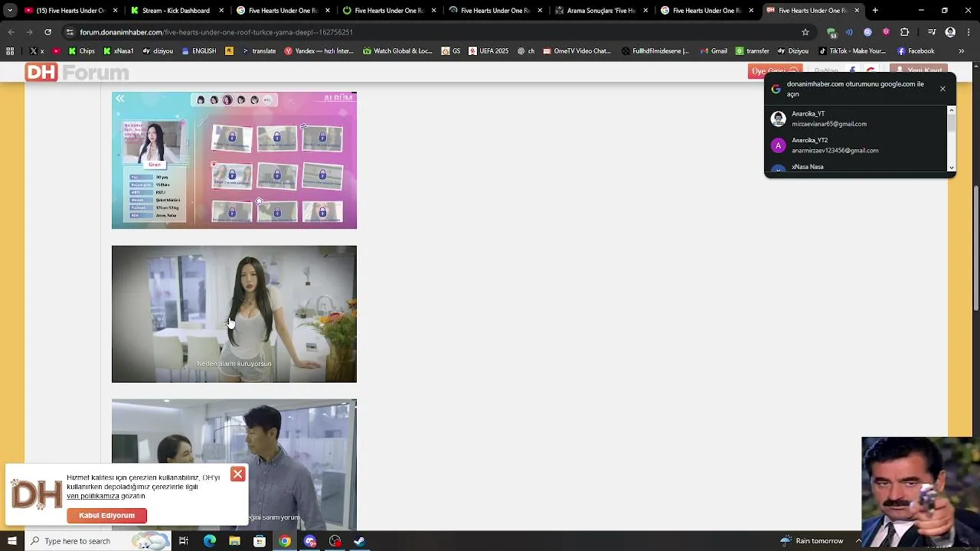Open the Gmail bookmark
This screenshot has width=980, height=551.
point(713,51)
